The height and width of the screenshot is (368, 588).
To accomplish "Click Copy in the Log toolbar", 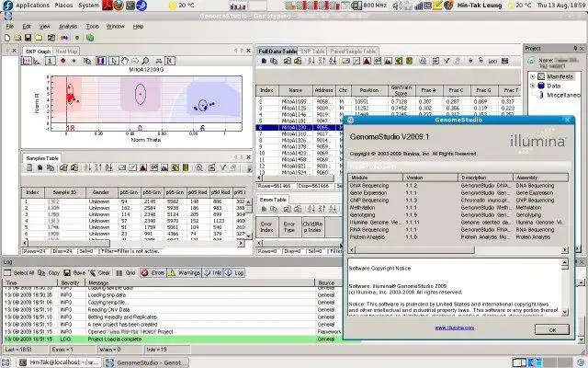I will (x=49, y=273).
